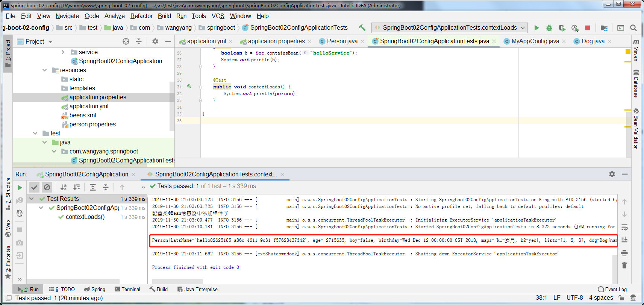644x305 pixels.
Task: Close the MyAppConfig.java tab
Action: pyautogui.click(x=564, y=41)
